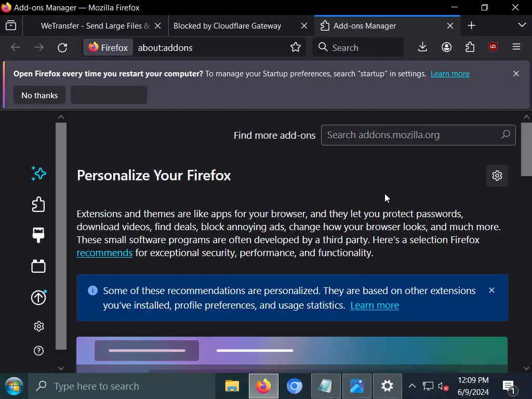532x399 pixels.
Task: Show hidden system tray icons
Action: (412, 386)
